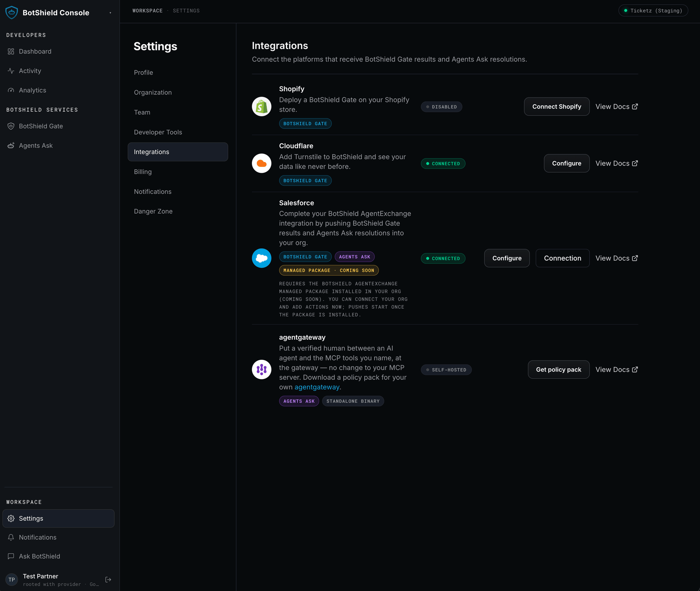Click the Analytics gauge icon
Viewport: 700px width, 591px height.
pos(11,90)
